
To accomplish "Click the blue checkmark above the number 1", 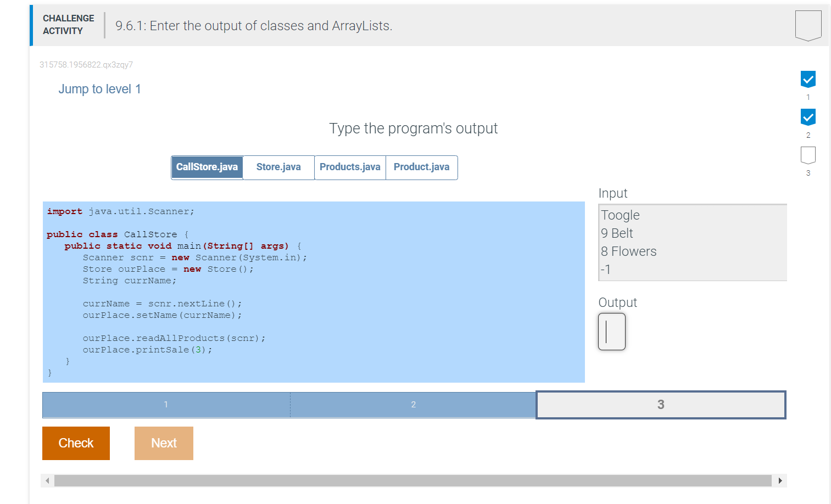I will [x=807, y=80].
